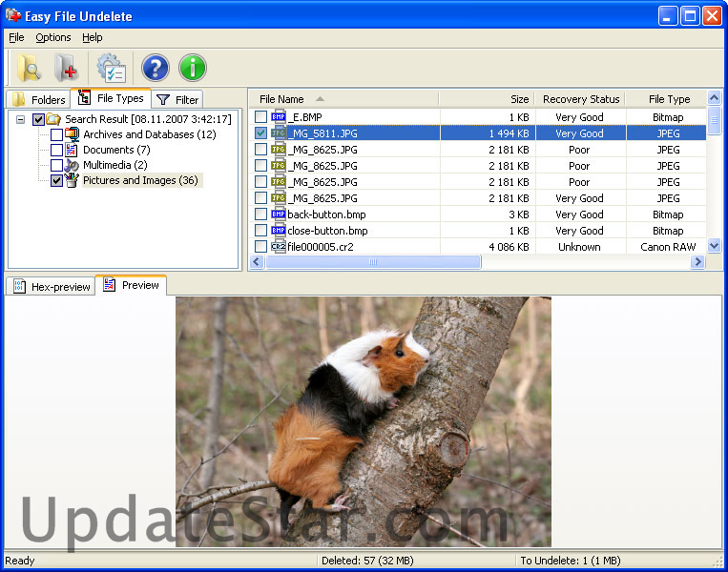Click the BMP icon of _E.BMP

point(278,117)
